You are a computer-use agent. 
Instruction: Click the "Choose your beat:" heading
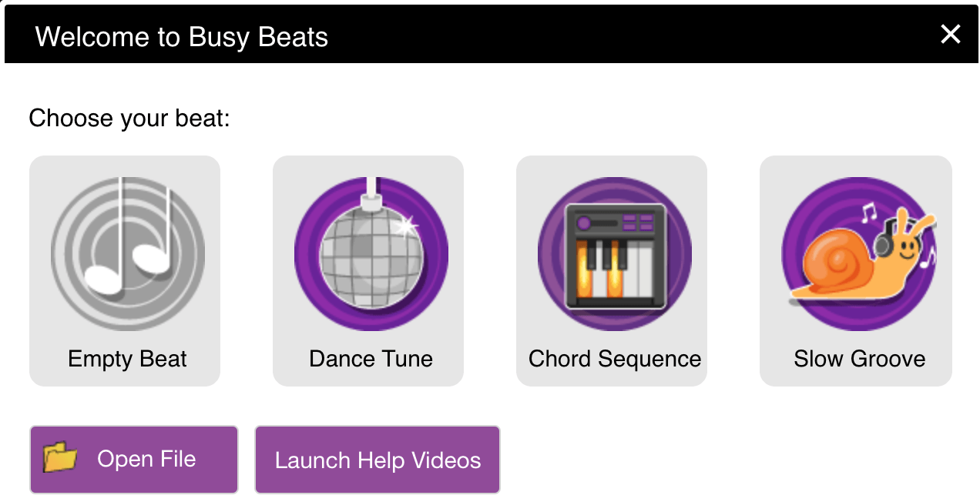click(x=129, y=119)
